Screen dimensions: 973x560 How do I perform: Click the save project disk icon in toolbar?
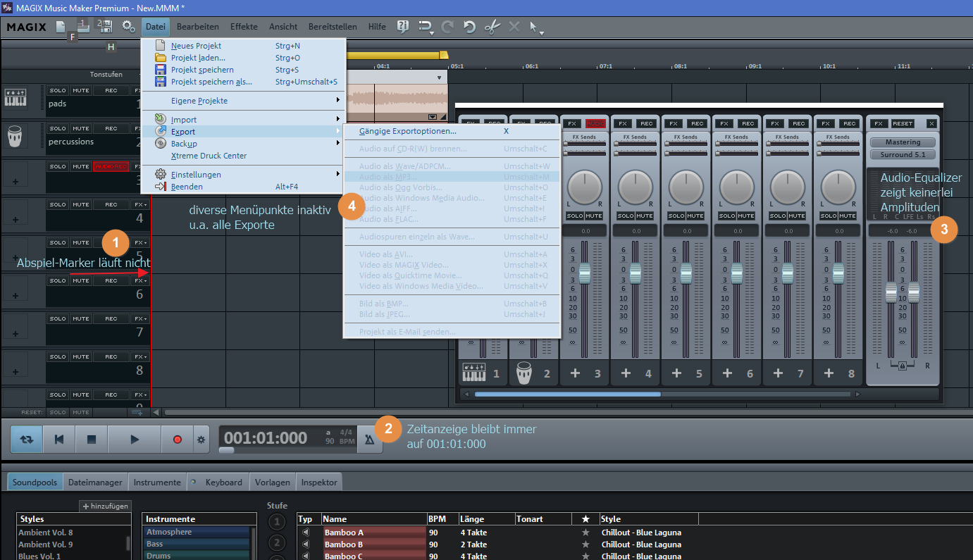(x=105, y=27)
